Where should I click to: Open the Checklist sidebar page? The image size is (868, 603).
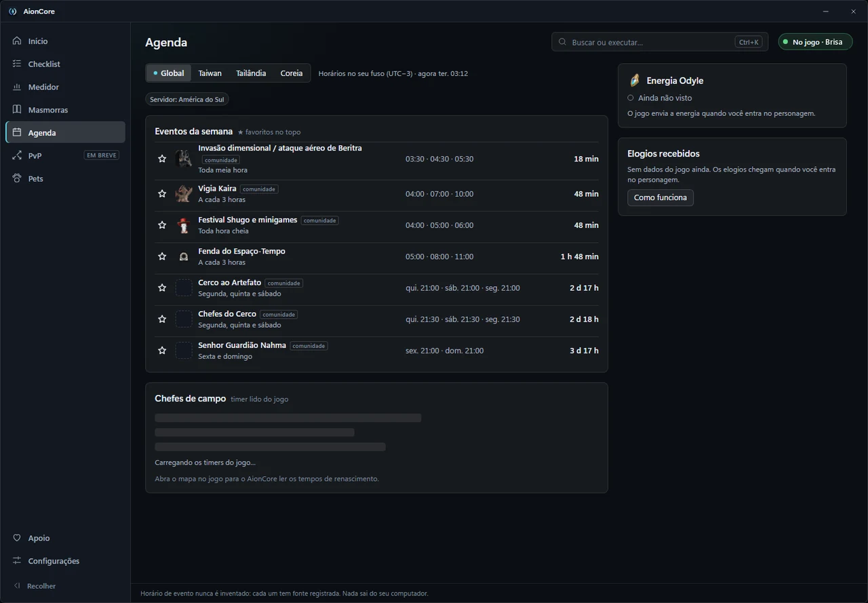coord(65,64)
